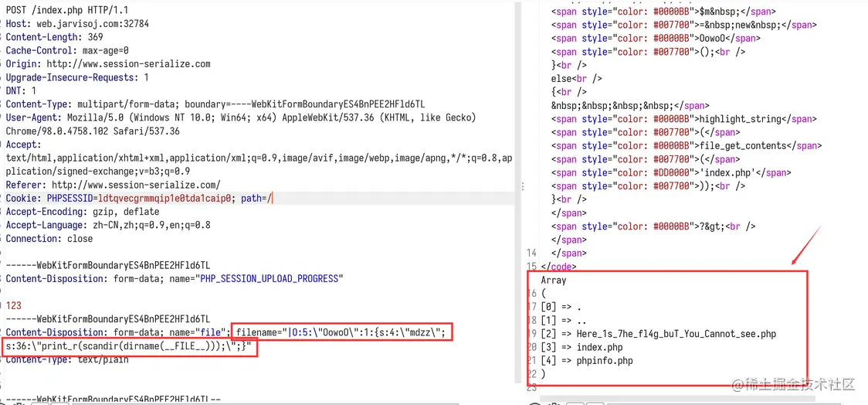Select the [0] => . array entry
The height and width of the screenshot is (405, 868).
(561, 307)
